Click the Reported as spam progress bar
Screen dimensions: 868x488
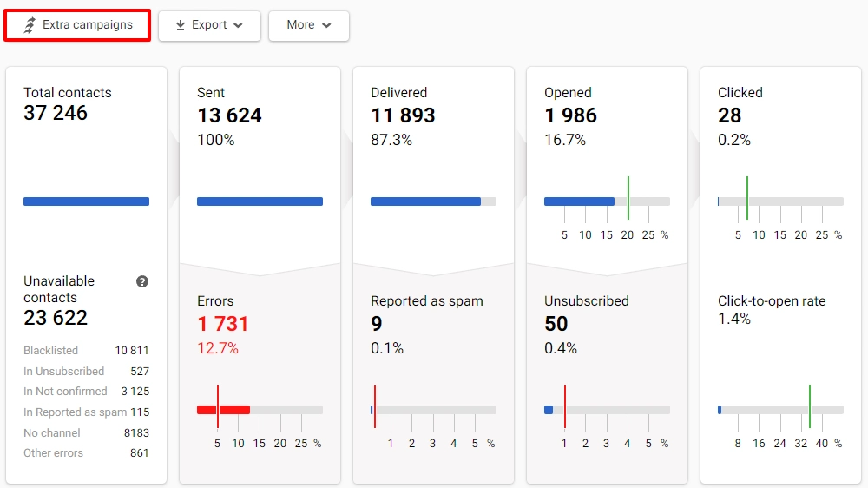tap(433, 410)
